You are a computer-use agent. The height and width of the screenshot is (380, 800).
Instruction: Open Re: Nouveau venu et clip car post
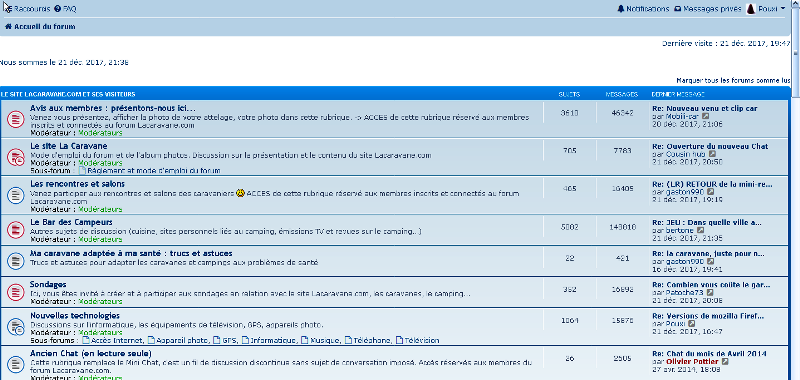[x=705, y=108]
